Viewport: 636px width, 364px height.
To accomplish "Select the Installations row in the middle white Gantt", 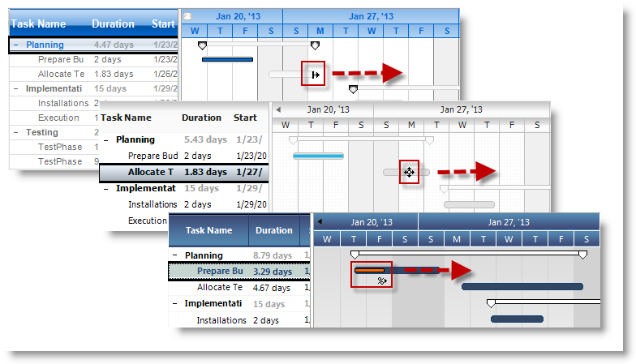I will [x=184, y=204].
